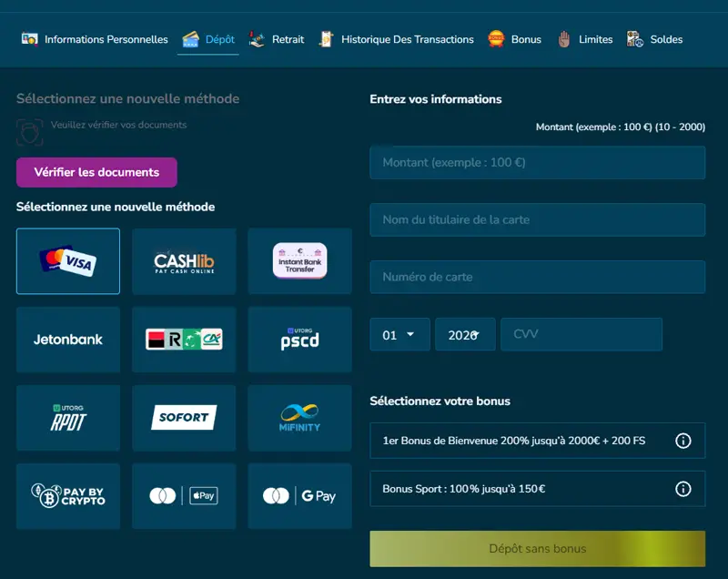This screenshot has height=579, width=728.
Task: Select MiFinity payment method
Action: tap(300, 418)
